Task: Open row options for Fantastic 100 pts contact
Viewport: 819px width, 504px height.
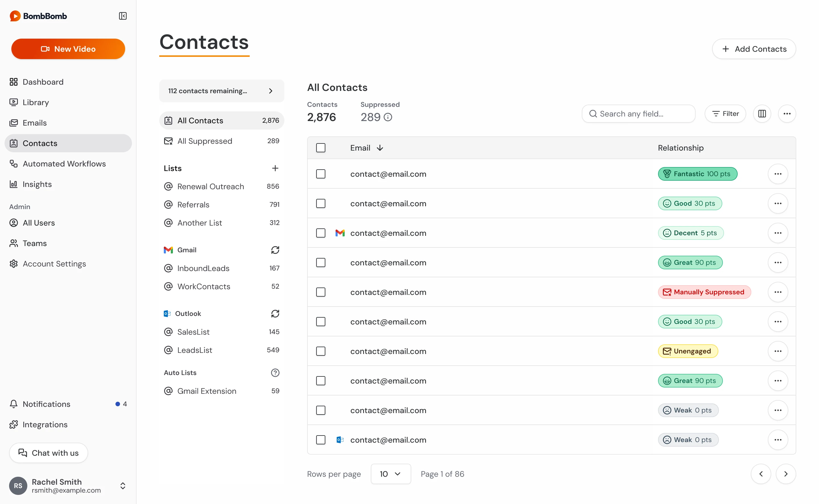Action: (778, 174)
